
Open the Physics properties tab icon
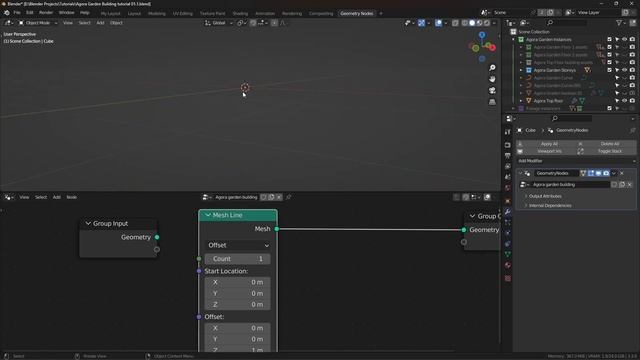pos(507,233)
